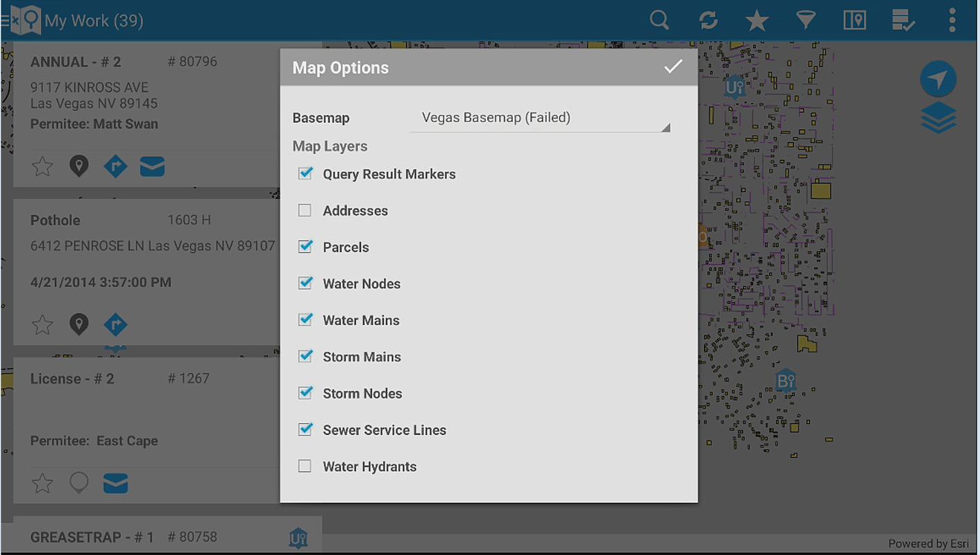Favorite the License - # 2 card star
Image resolution: width=980 pixels, height=555 pixels.
tap(42, 483)
